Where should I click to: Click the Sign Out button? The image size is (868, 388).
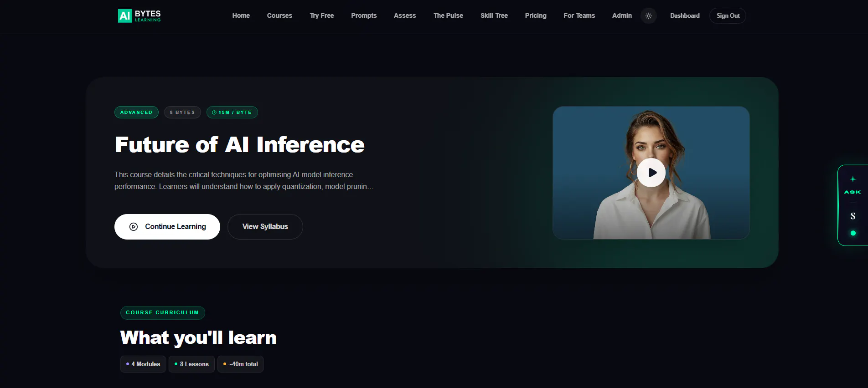tap(728, 16)
